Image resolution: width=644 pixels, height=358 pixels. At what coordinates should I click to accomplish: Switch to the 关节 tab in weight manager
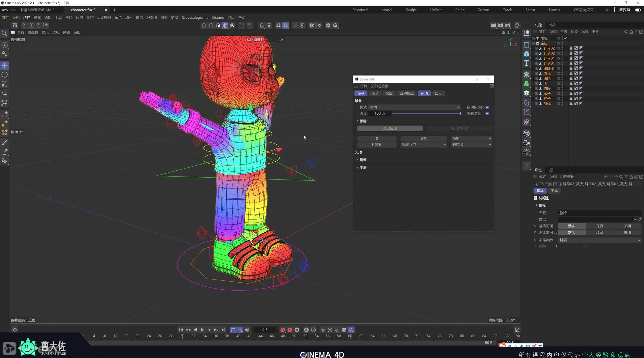pyautogui.click(x=375, y=93)
